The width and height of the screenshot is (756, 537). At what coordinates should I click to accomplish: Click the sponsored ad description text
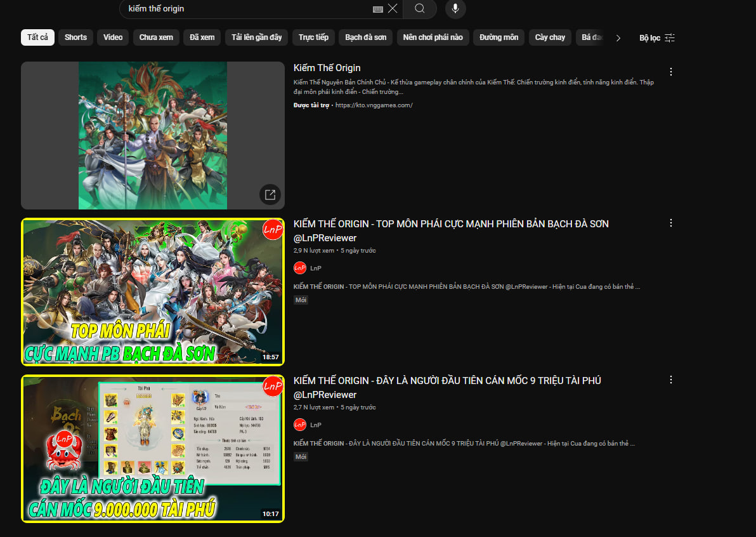coord(474,87)
